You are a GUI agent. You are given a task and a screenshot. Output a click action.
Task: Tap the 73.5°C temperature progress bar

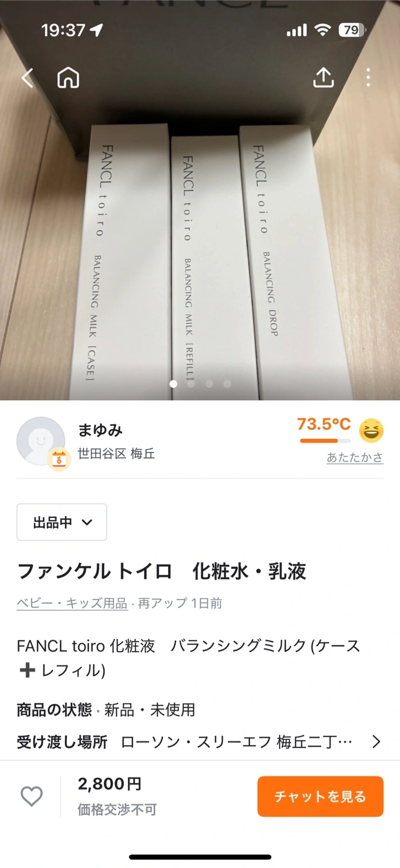tap(325, 441)
